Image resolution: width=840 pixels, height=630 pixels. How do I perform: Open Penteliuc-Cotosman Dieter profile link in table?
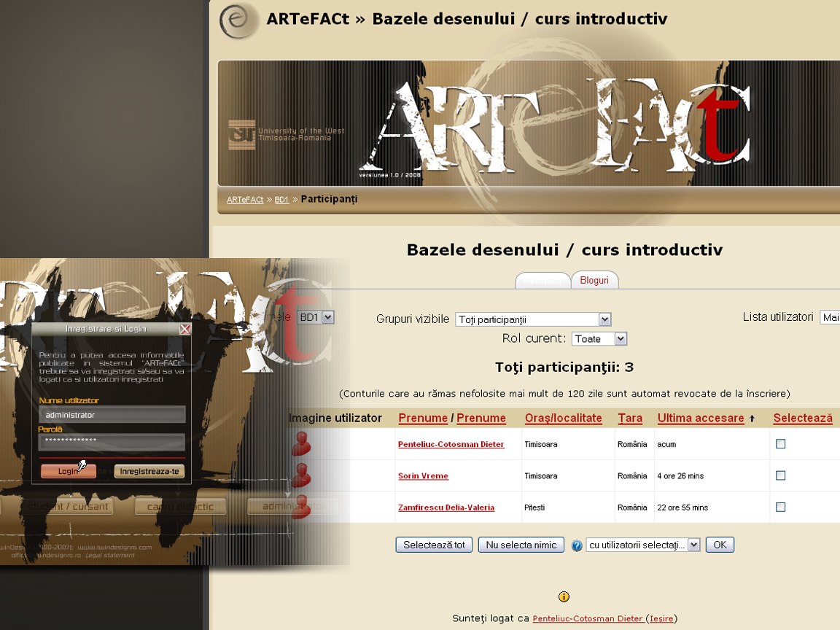pos(451,444)
